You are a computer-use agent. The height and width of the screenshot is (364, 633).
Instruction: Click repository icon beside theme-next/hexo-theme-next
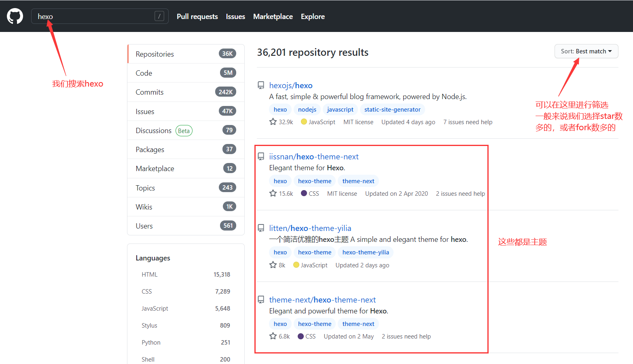pyautogui.click(x=261, y=300)
